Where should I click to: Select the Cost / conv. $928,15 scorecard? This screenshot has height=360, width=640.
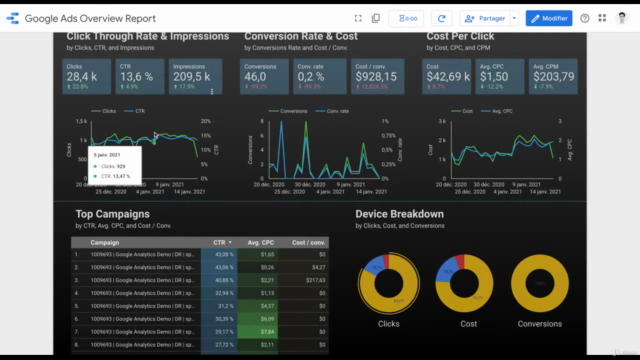click(x=378, y=76)
